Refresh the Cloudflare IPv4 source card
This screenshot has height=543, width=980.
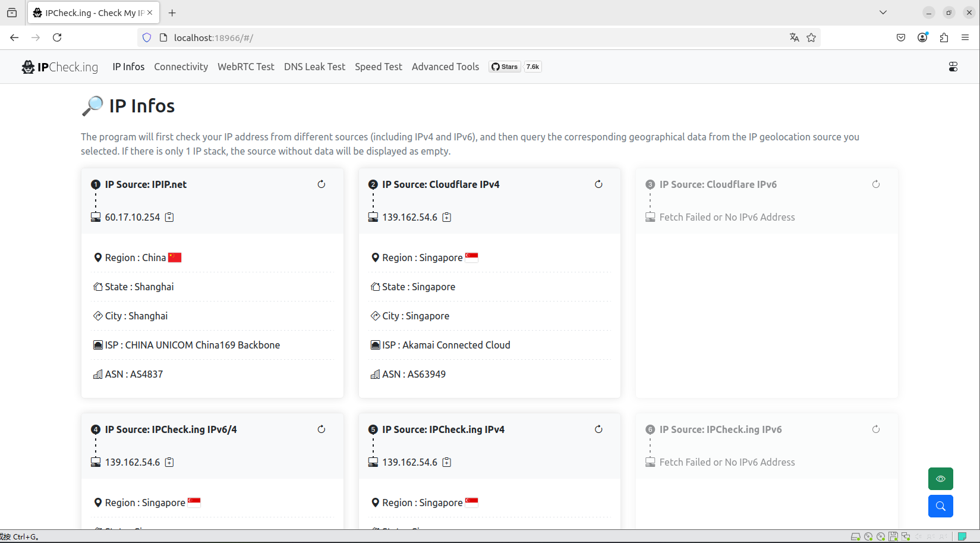pyautogui.click(x=598, y=184)
